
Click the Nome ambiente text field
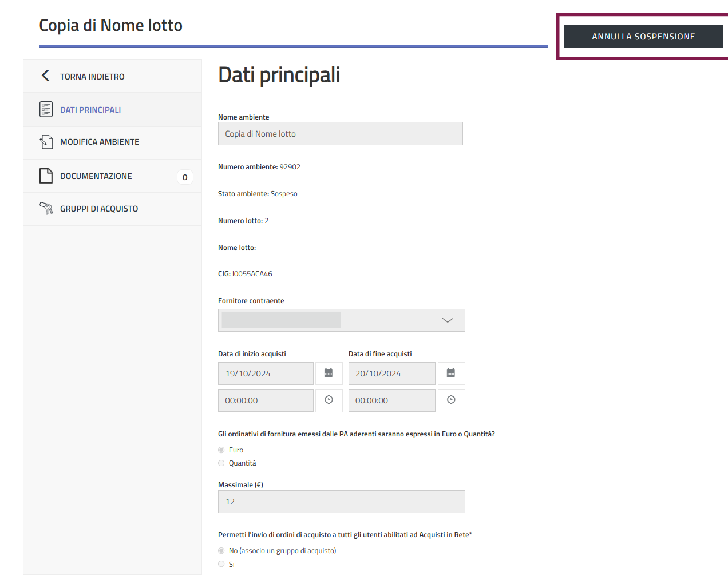(x=340, y=134)
